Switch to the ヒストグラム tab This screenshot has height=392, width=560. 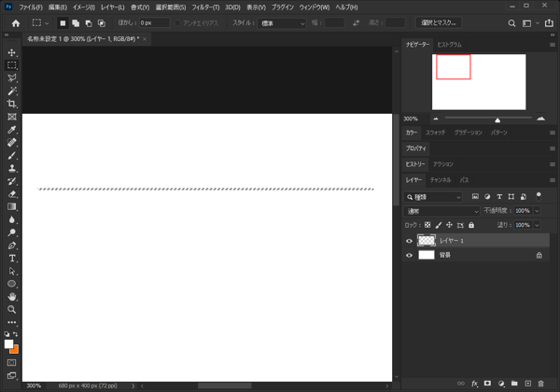(x=449, y=45)
